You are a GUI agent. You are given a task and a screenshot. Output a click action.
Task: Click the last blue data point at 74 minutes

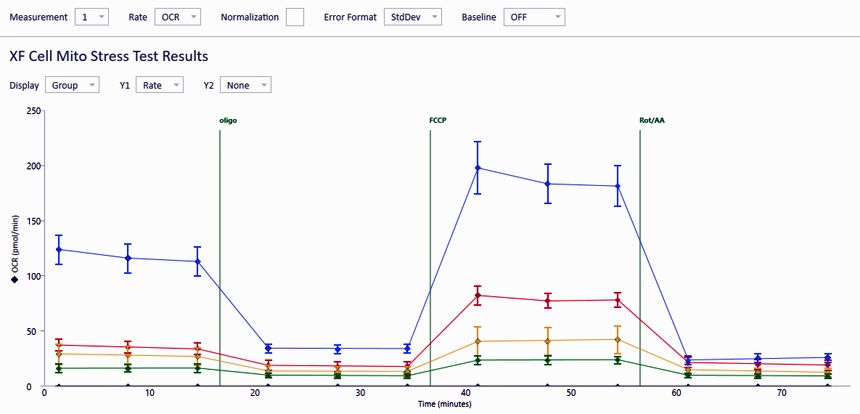pos(827,357)
